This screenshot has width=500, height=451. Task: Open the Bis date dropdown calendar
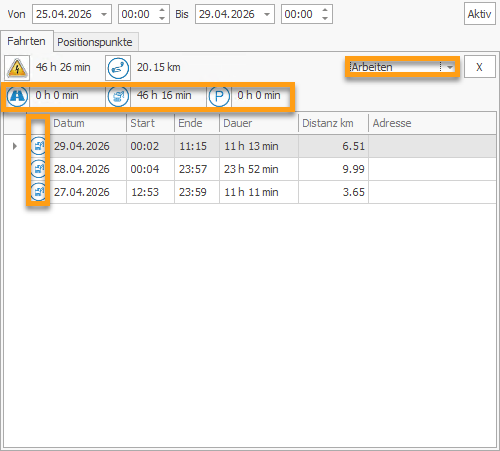pyautogui.click(x=267, y=14)
